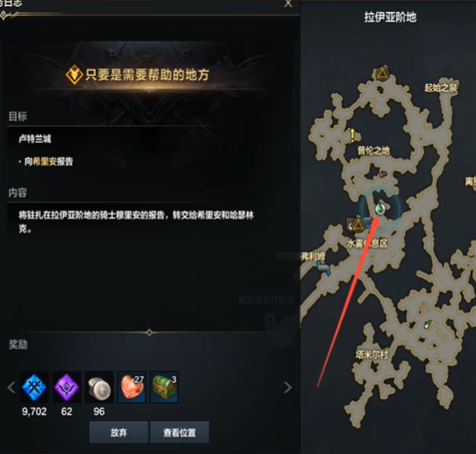
Task: Click the heart reward icon with 27
Action: click(x=131, y=387)
